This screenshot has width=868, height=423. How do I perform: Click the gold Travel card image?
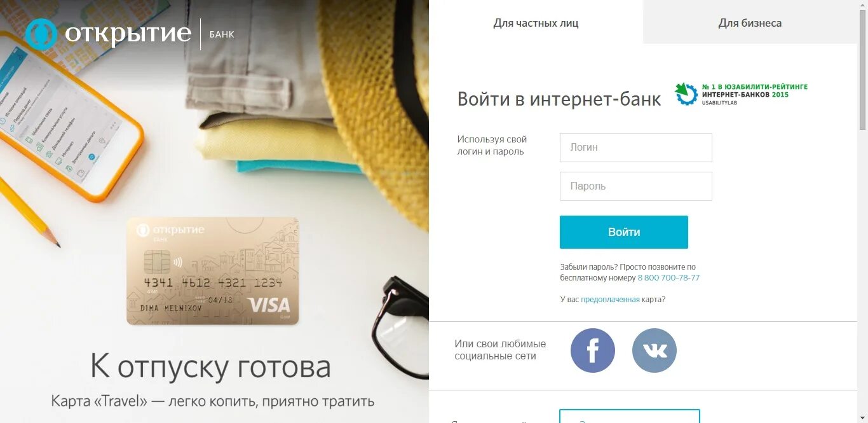coord(212,271)
